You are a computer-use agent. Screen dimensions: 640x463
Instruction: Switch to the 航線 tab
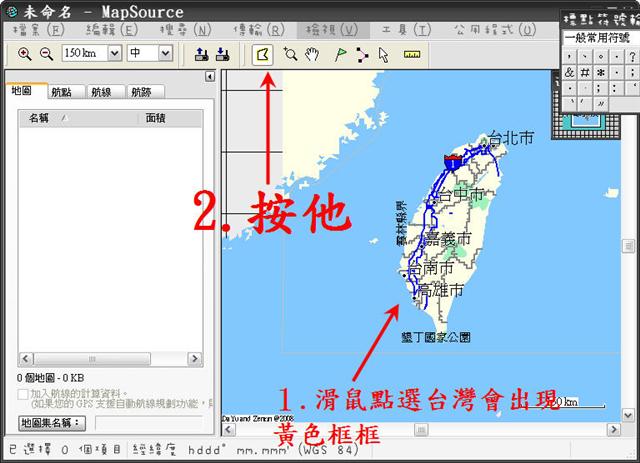pos(105,92)
